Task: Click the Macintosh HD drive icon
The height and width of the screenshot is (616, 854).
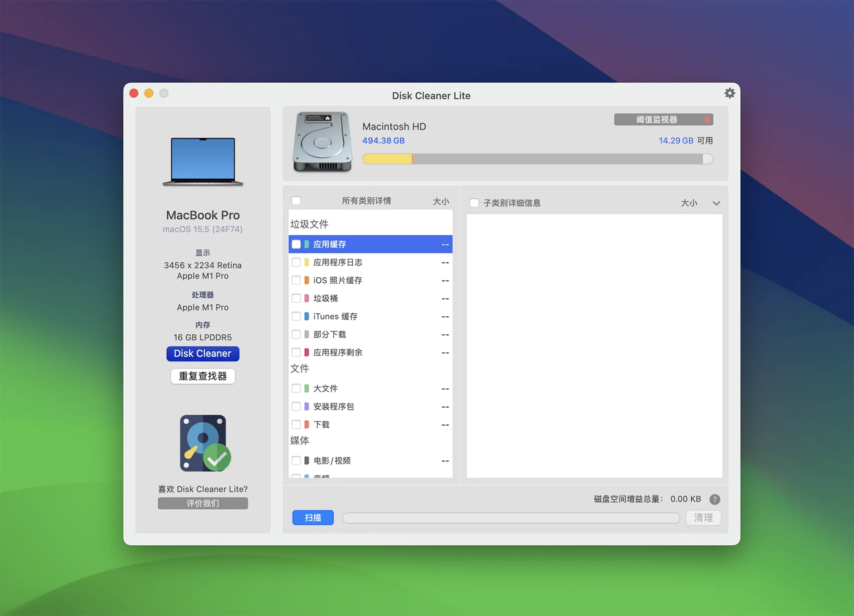Action: click(323, 142)
